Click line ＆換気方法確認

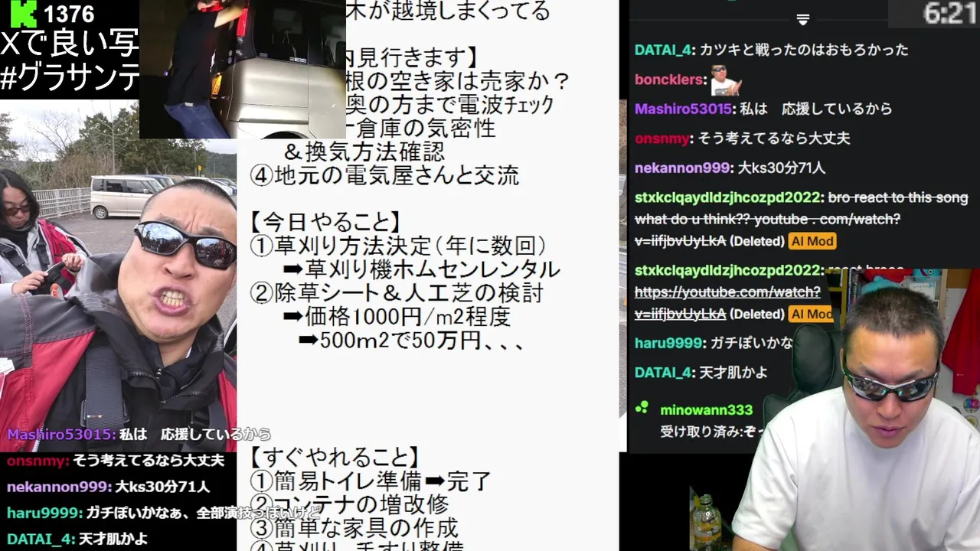[x=363, y=152]
